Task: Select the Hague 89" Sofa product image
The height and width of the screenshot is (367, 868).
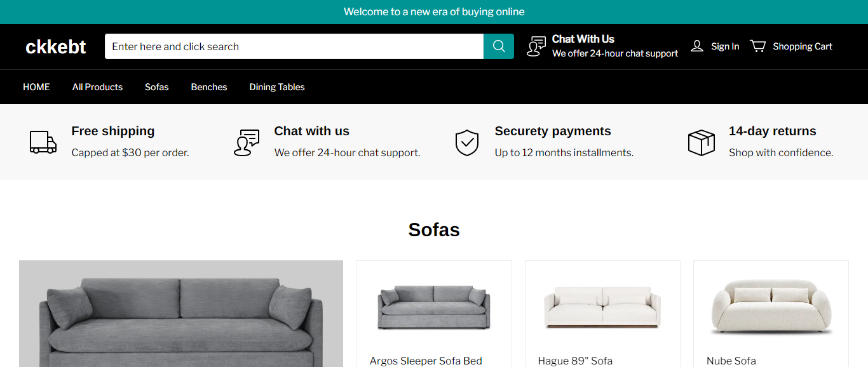Action: click(x=602, y=308)
